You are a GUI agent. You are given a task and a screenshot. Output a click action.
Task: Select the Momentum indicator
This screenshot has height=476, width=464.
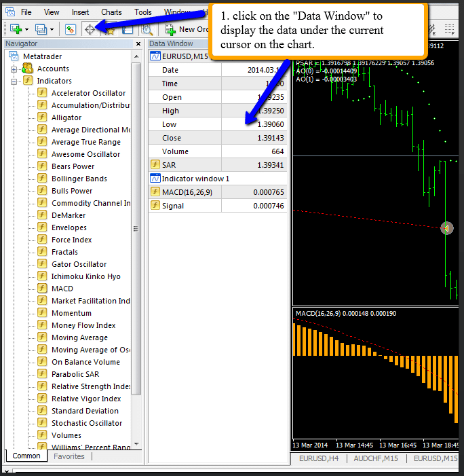71,313
